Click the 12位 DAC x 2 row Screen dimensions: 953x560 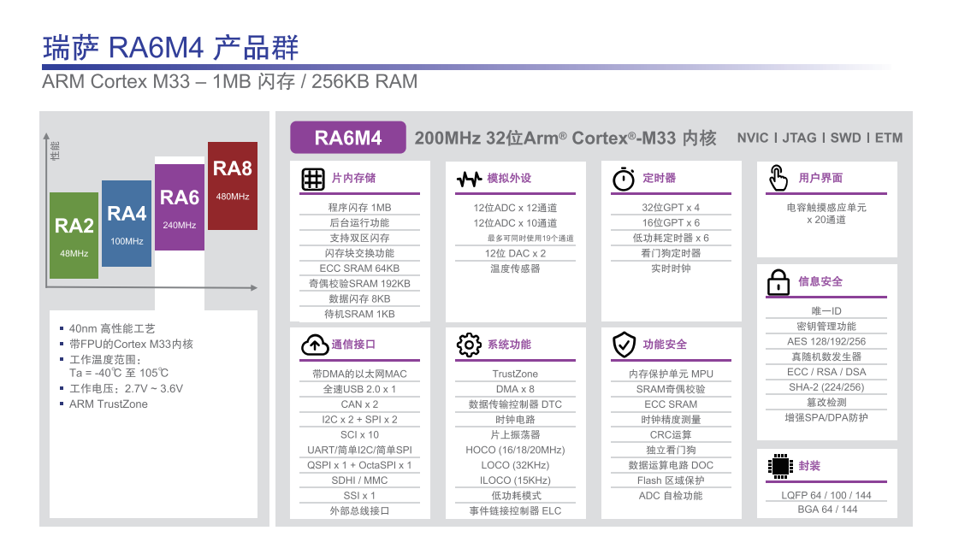coord(515,253)
